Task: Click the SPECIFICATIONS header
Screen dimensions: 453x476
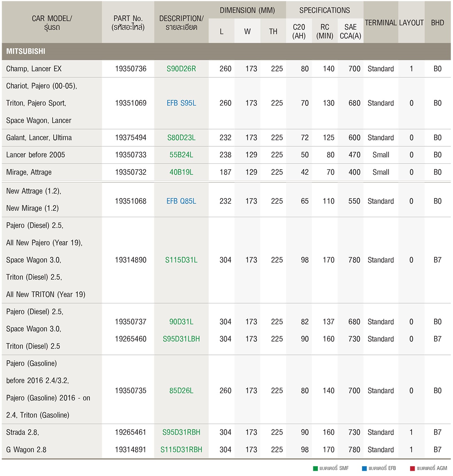Action: 324,10
